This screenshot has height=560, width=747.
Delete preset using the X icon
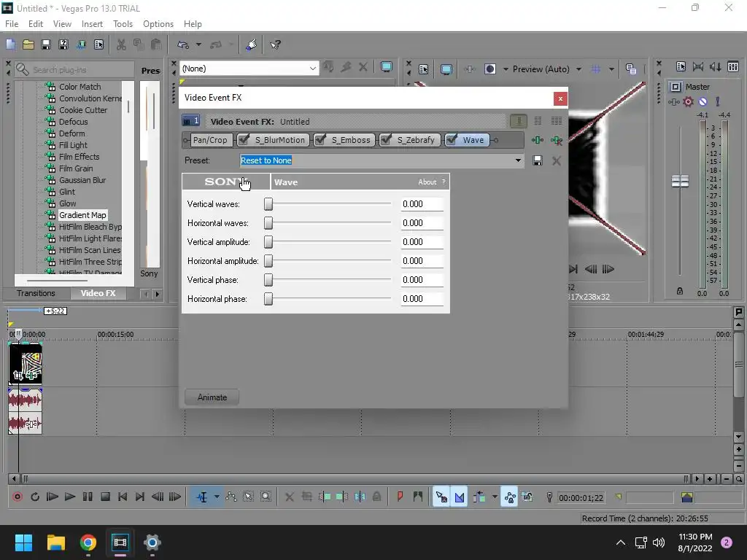pyautogui.click(x=556, y=160)
